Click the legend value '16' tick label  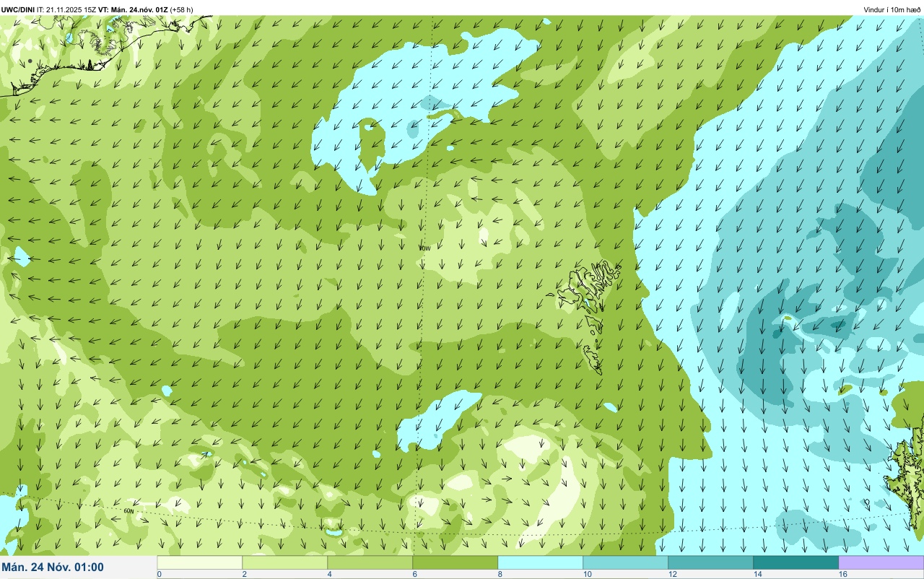(x=842, y=574)
